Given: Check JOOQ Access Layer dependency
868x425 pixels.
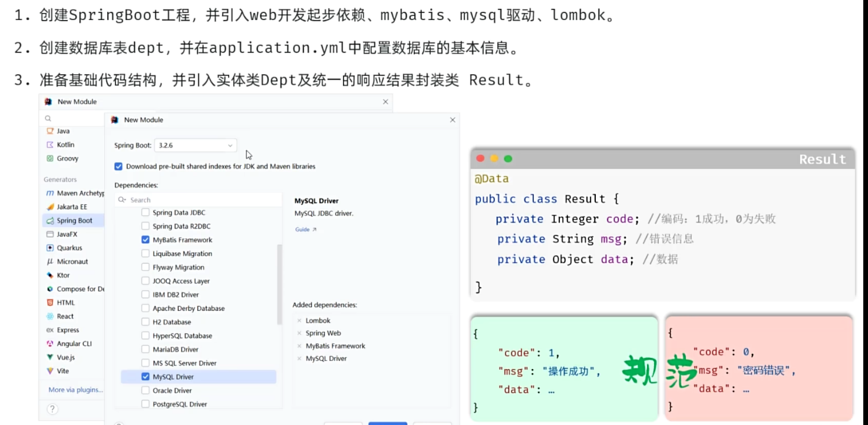Looking at the screenshot, I should pos(146,281).
